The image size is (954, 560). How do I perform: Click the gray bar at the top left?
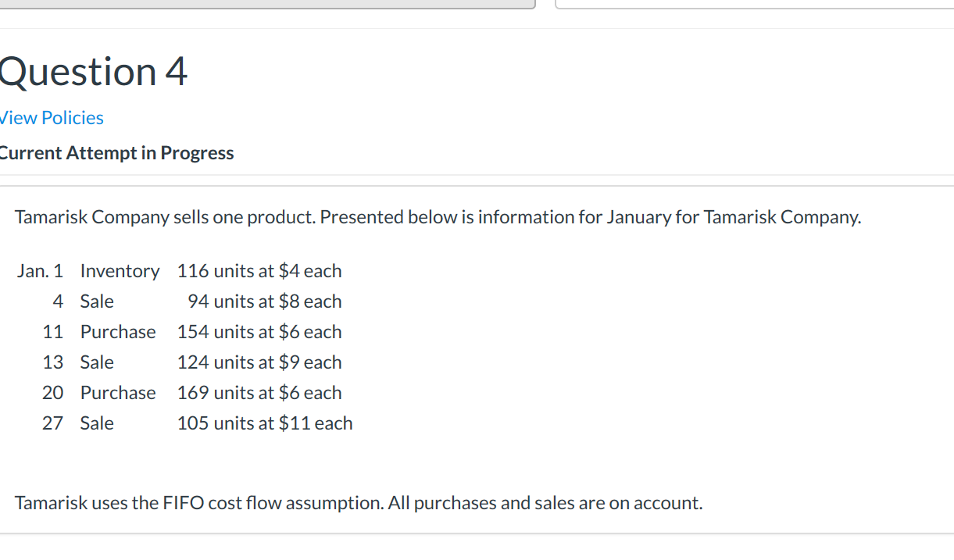pos(266,4)
